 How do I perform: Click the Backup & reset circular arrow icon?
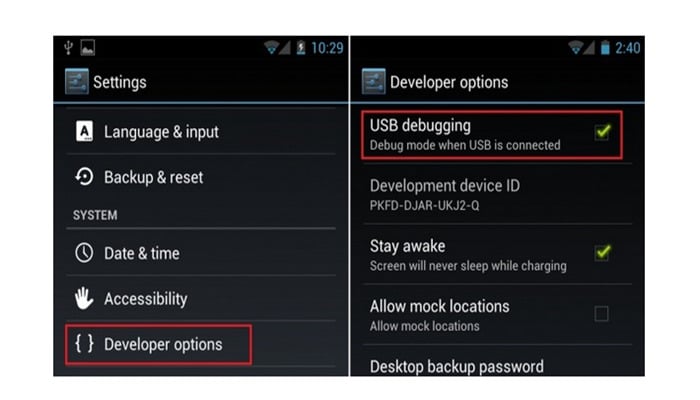[x=84, y=177]
